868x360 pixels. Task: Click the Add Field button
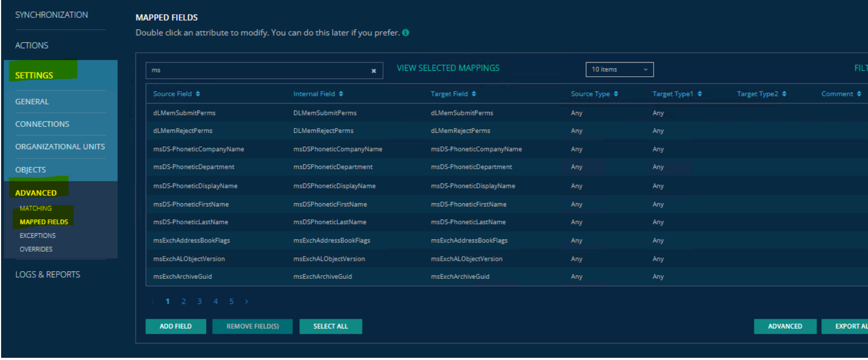pyautogui.click(x=176, y=326)
